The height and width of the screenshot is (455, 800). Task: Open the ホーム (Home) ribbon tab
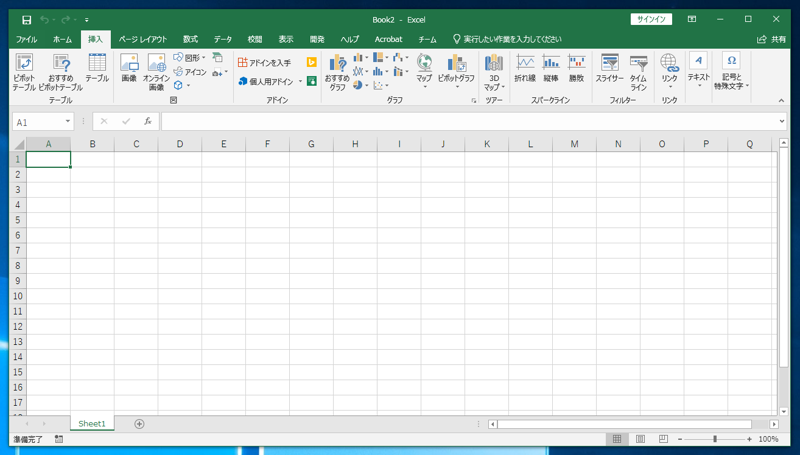62,39
